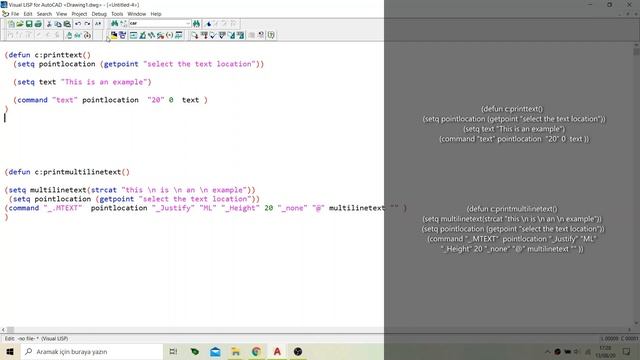Click the "This is an example" string
640x360 pixels.
point(104,82)
